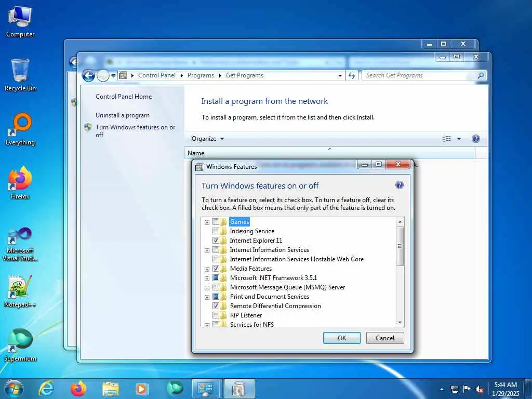The height and width of the screenshot is (399, 532).
Task: Open help in the Windows Features dialog
Action: [x=400, y=185]
